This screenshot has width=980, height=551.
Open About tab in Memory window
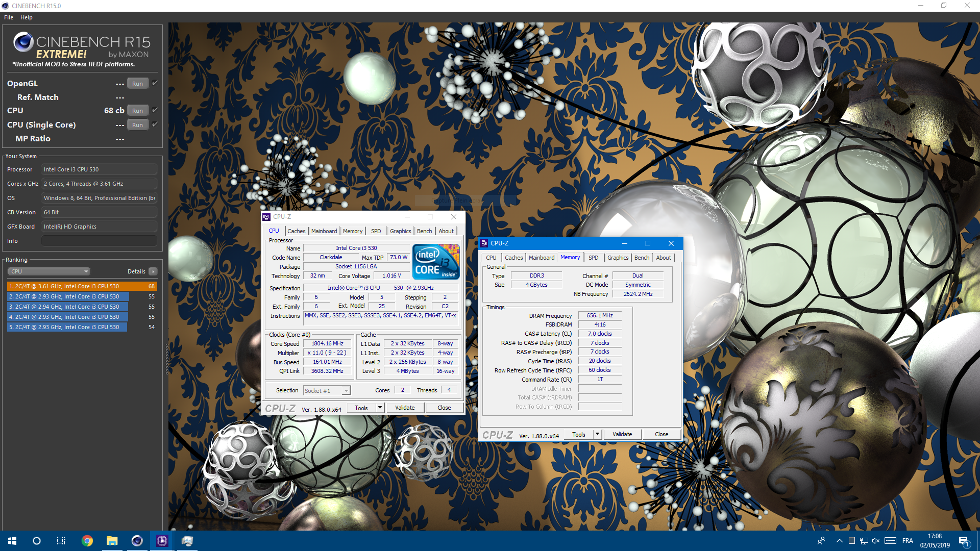click(x=664, y=258)
